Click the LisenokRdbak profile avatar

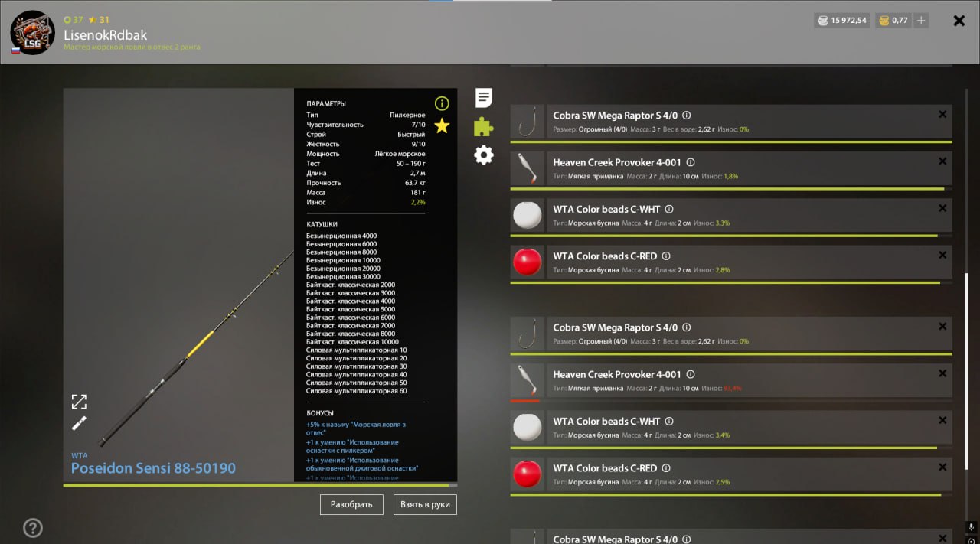[x=32, y=32]
